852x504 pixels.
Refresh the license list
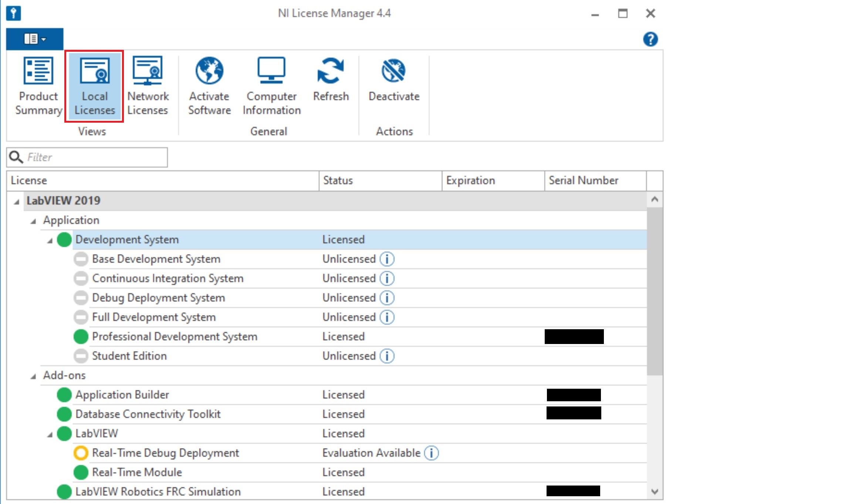[331, 79]
